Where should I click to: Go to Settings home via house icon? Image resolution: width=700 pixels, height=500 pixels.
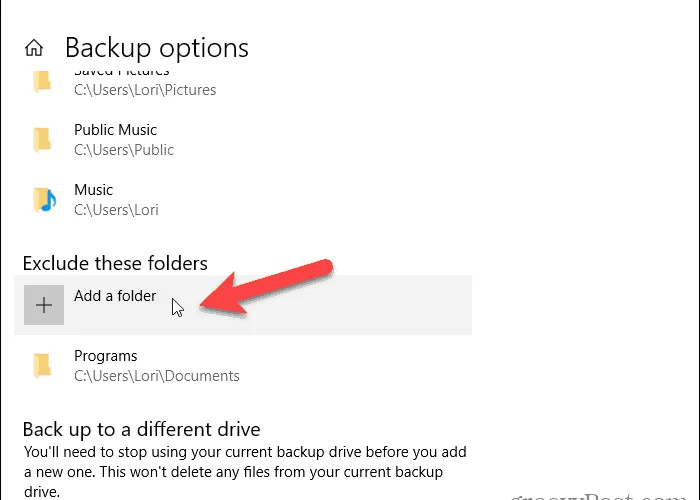click(34, 48)
